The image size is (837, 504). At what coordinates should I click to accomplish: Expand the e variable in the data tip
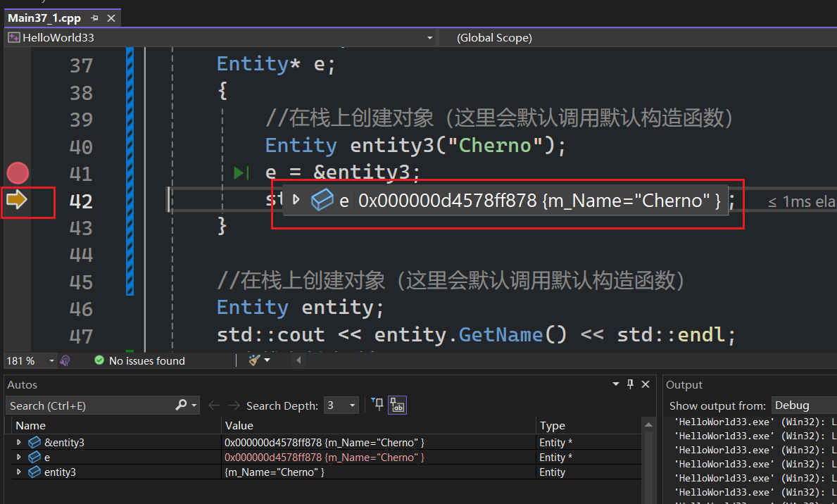(296, 200)
